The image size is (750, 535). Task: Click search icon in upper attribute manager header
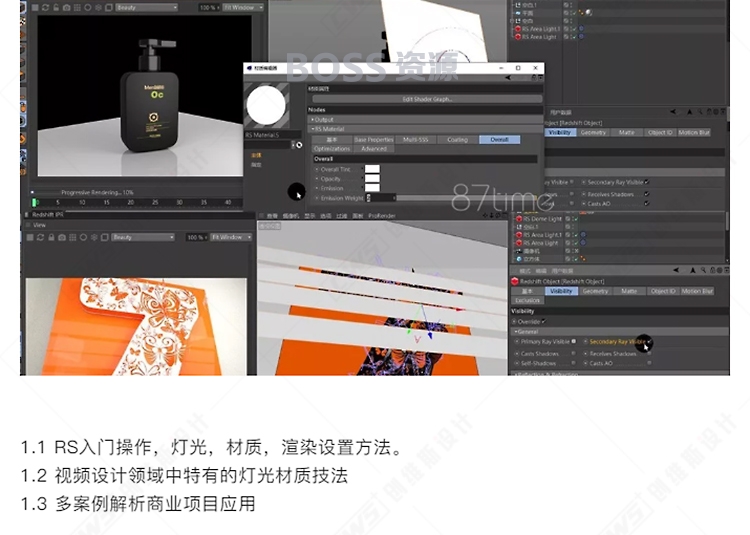[x=700, y=112]
